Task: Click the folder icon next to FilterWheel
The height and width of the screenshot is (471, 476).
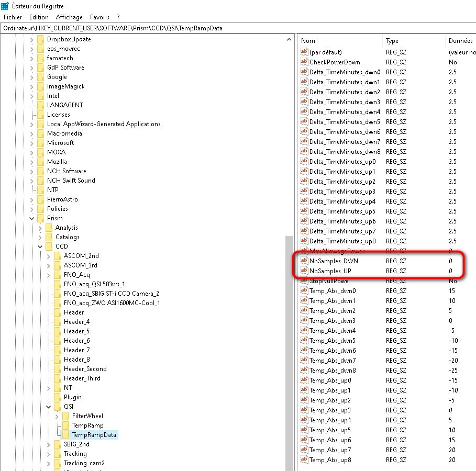Action: click(65, 416)
